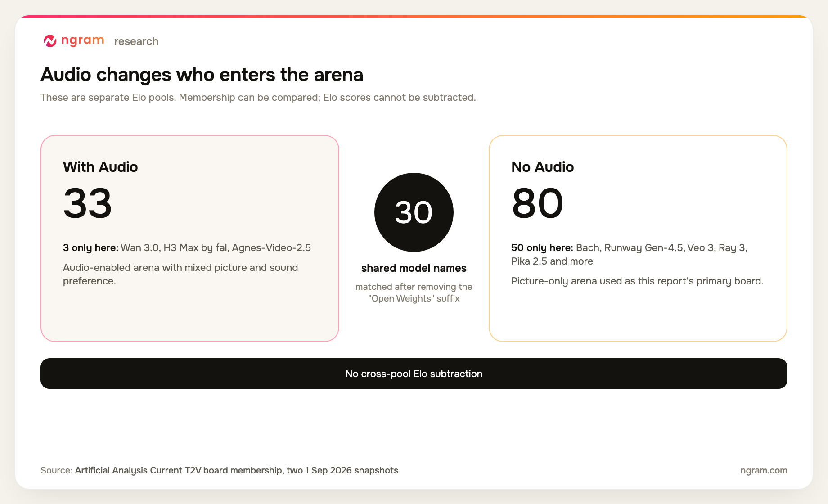
Task: Select the note "matched after removing the Open Weights suffix"
Action: [414, 292]
